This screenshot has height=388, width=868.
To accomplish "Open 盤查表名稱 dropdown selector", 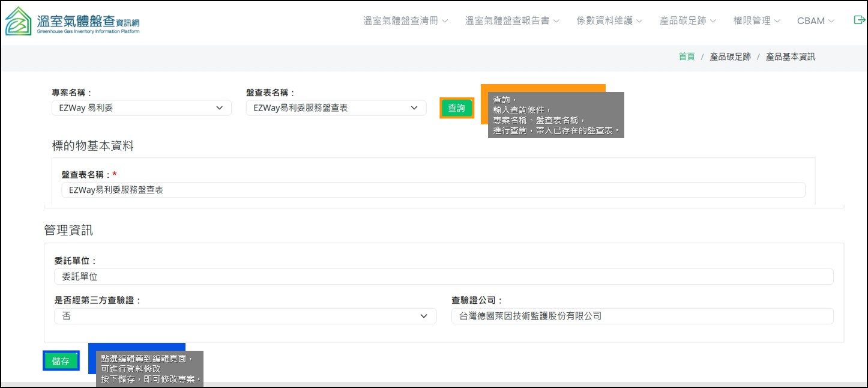I will coord(336,108).
